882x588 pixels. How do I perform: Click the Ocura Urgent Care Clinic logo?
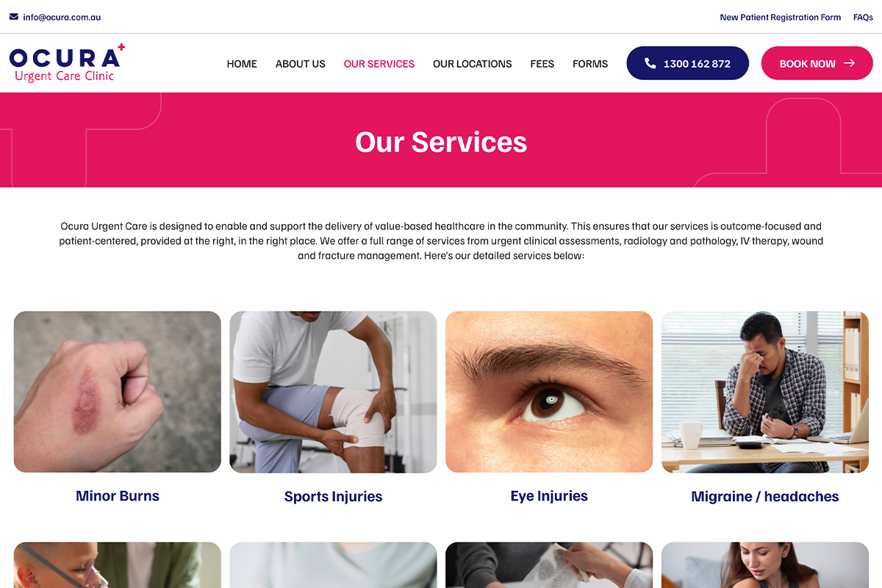tap(67, 62)
